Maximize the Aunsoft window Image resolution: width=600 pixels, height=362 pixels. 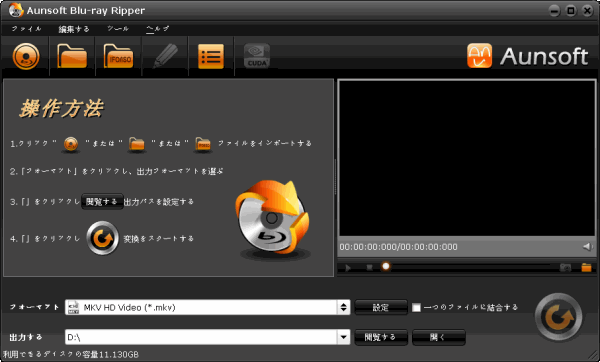tap(571, 11)
